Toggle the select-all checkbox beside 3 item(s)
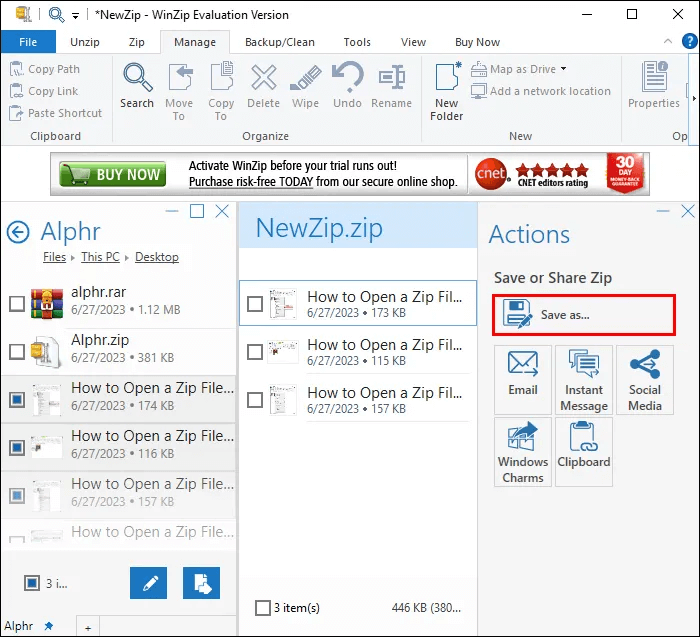 (262, 608)
